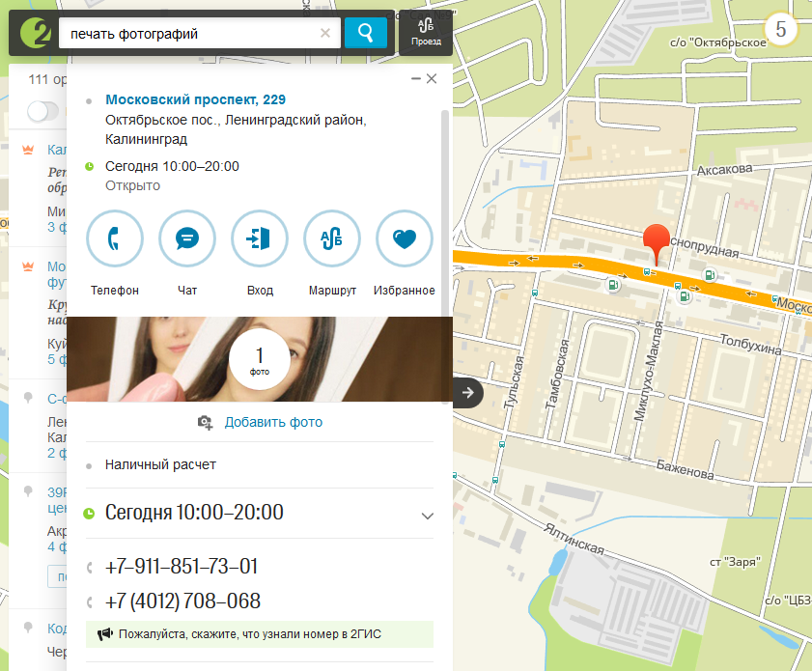Open the Проезд directions tool
The image size is (812, 671).
click(x=425, y=33)
